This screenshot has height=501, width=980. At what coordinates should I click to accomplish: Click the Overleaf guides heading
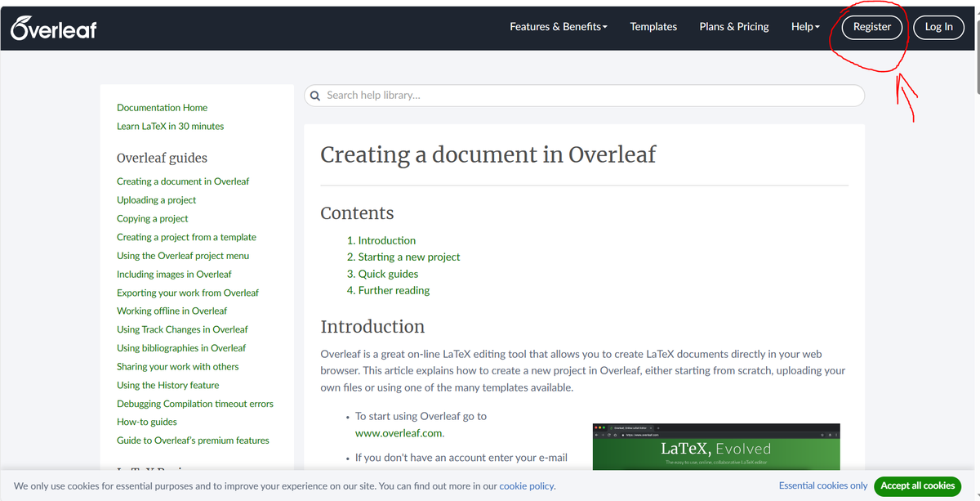click(x=162, y=158)
